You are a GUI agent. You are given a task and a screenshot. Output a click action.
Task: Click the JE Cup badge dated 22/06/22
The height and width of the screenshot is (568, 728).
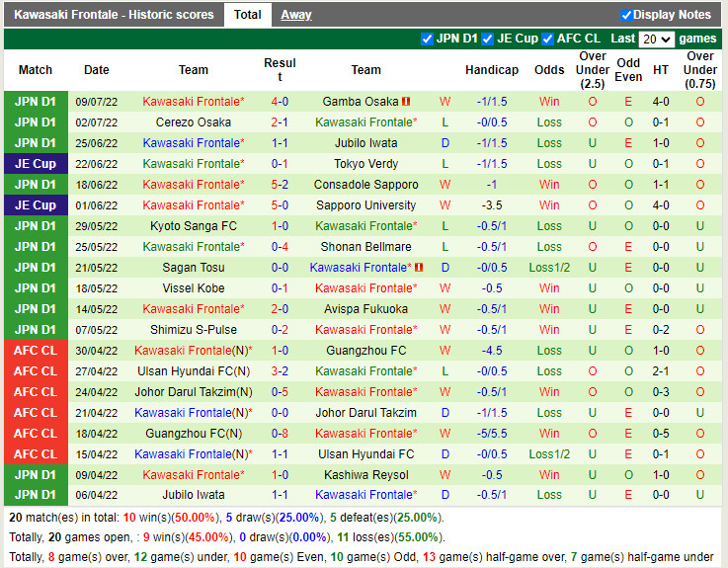36,164
